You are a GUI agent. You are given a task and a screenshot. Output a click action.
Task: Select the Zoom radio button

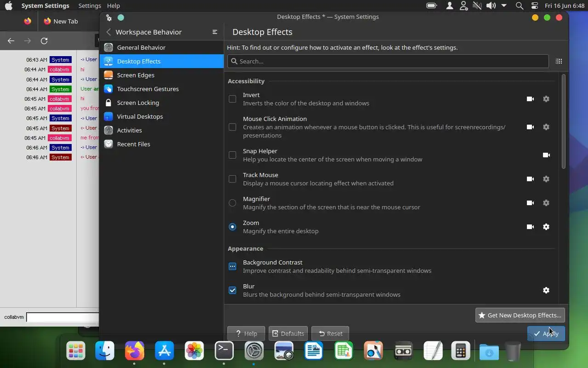pyautogui.click(x=232, y=227)
